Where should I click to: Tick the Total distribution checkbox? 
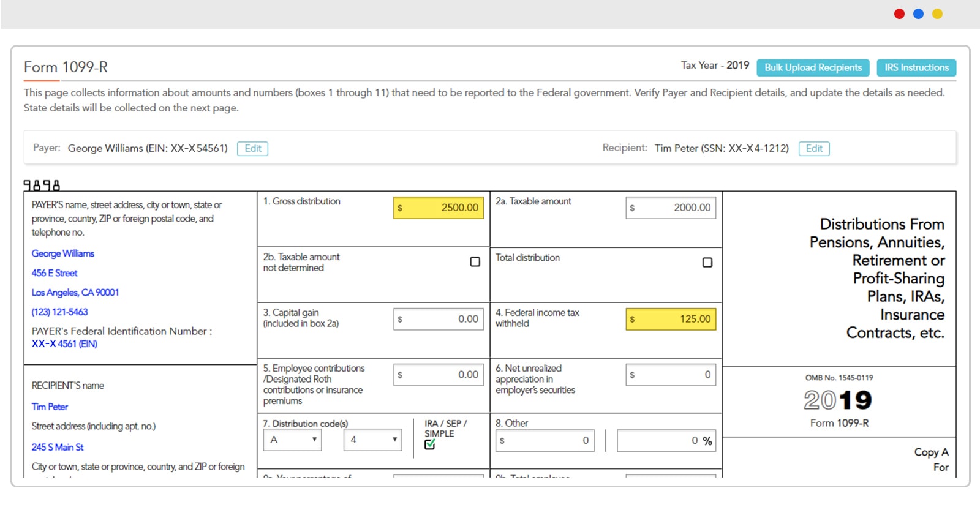point(707,263)
